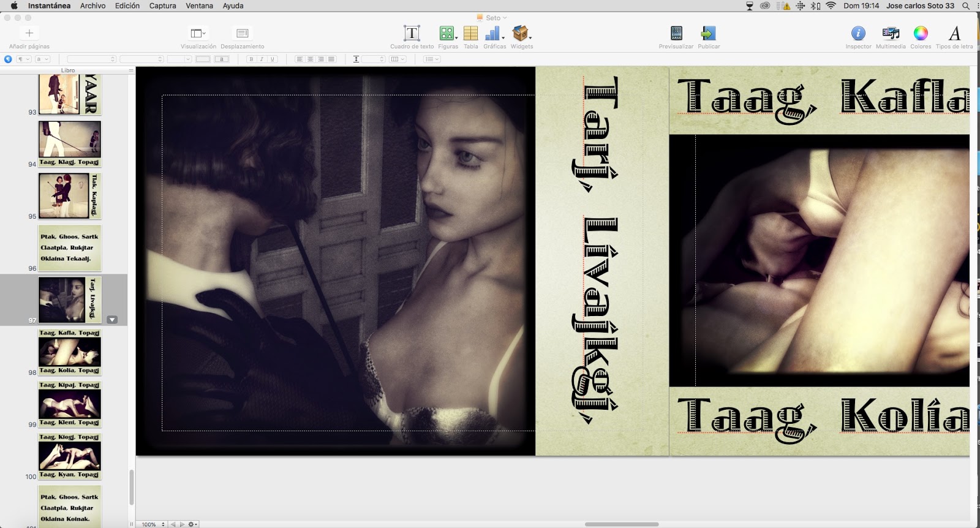
Task: Open the Multimedia browser
Action: point(891,33)
